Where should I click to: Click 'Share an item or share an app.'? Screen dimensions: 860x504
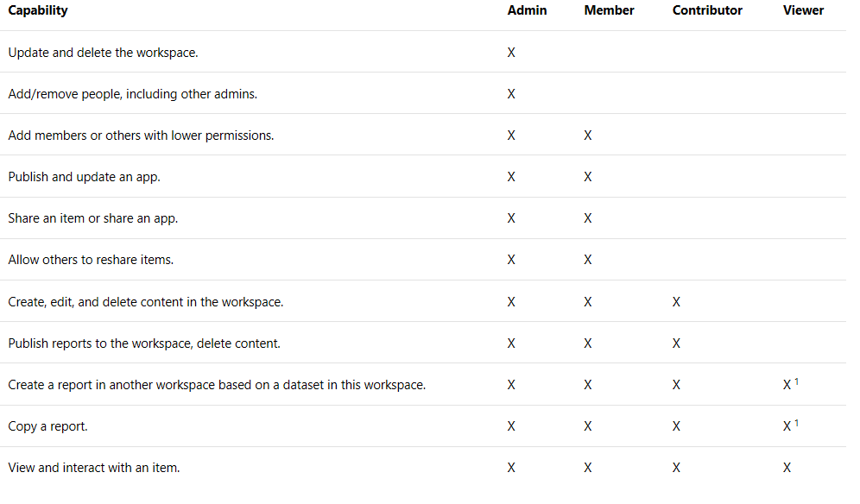92,218
